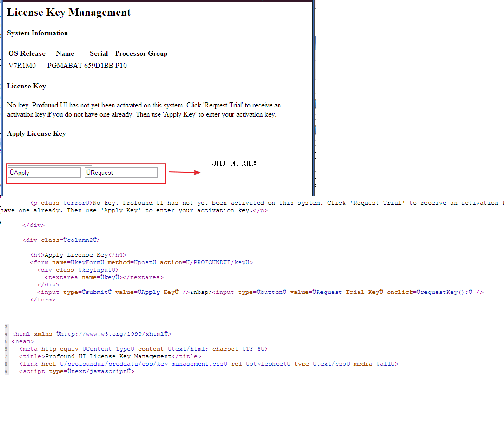The height and width of the screenshot is (433, 504).
Task: Click the "Processor Group" column header
Action: (x=141, y=53)
